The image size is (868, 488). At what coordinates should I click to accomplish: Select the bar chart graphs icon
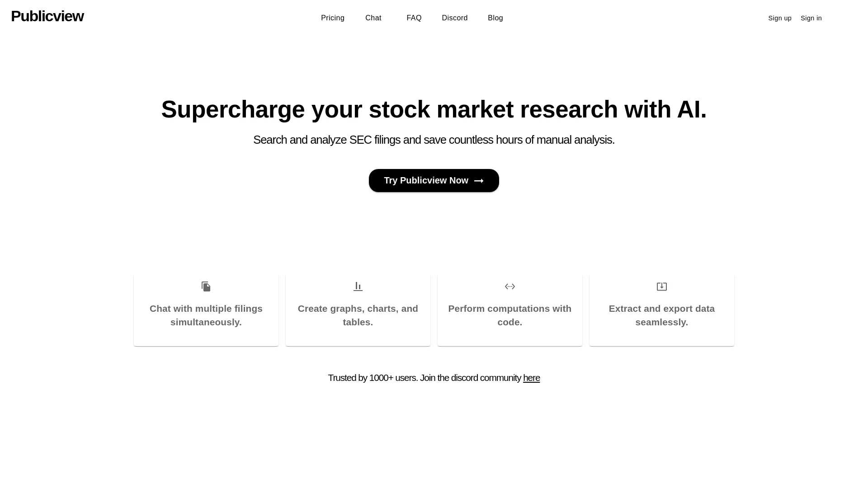358,286
